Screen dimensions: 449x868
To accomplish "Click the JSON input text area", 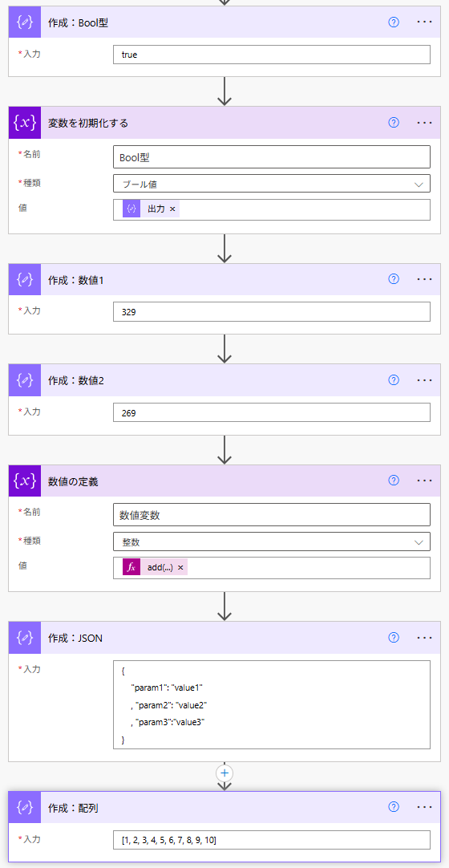I will tap(272, 704).
